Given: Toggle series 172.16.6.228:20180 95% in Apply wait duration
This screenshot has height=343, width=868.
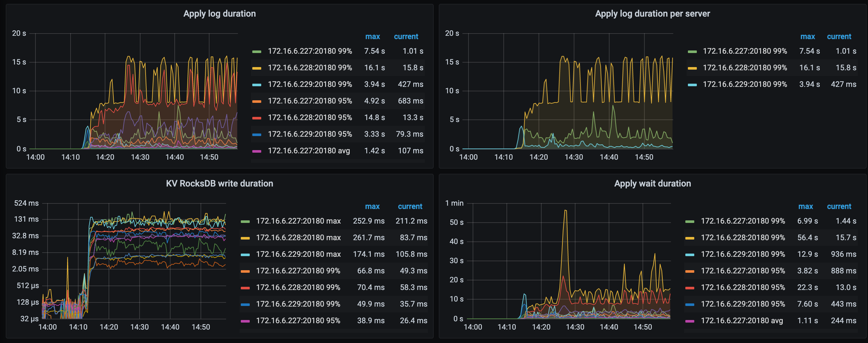Looking at the screenshot, I should click(x=742, y=287).
